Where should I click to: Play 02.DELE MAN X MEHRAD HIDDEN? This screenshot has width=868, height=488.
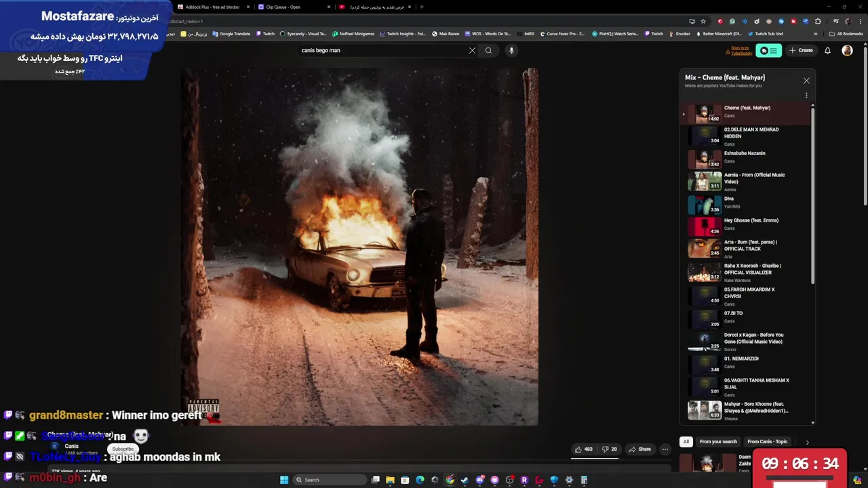746,136
